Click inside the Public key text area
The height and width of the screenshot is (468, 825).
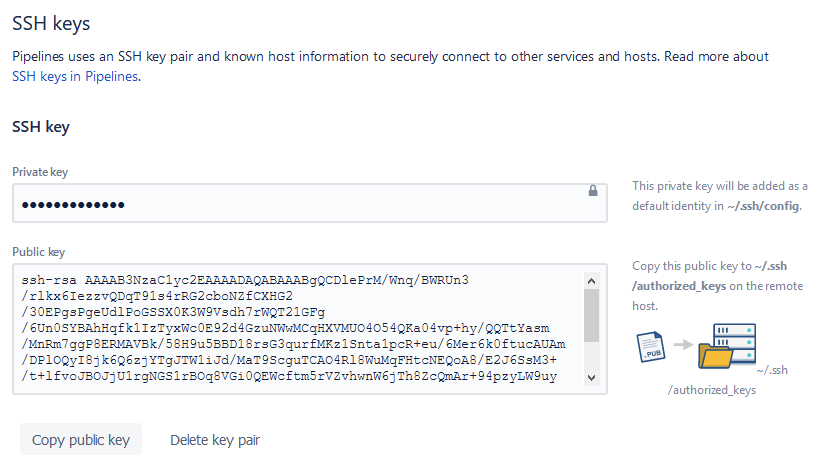pyautogui.click(x=300, y=329)
